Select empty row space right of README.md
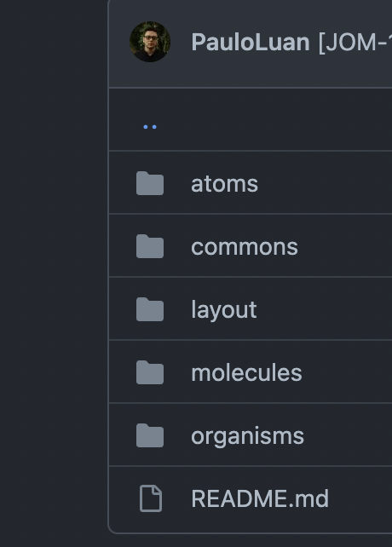 (360, 499)
